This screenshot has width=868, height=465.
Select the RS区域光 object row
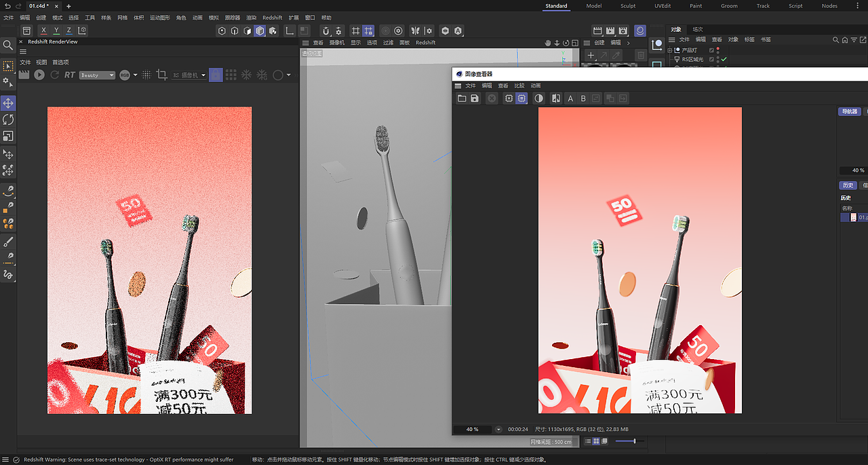[x=692, y=60]
